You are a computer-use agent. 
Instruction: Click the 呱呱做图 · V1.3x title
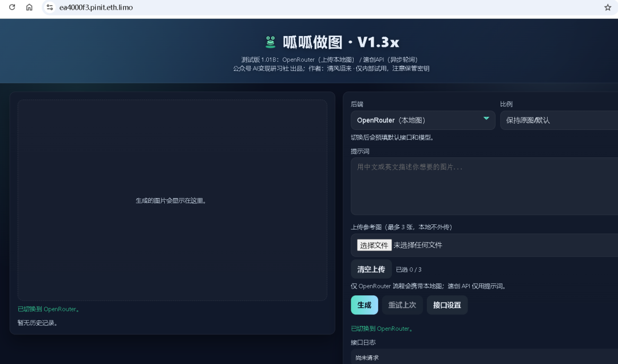[340, 42]
